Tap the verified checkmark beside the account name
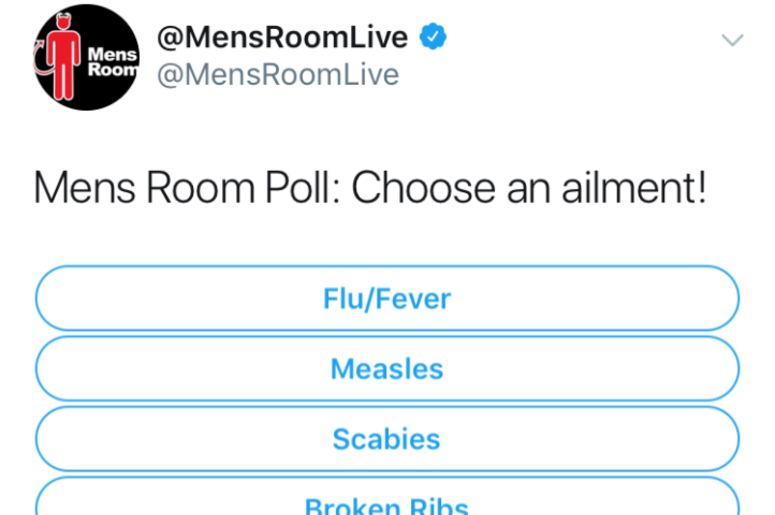The height and width of the screenshot is (515, 775). (x=433, y=37)
